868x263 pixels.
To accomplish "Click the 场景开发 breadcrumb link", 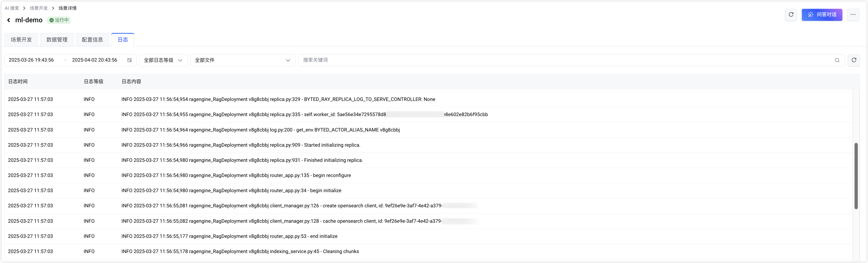I will tap(39, 8).
